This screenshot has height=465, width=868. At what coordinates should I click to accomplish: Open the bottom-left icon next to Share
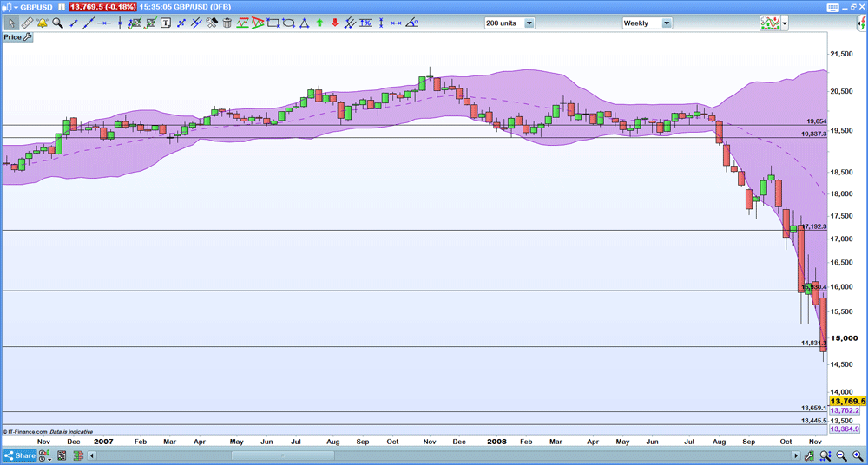tap(44, 455)
